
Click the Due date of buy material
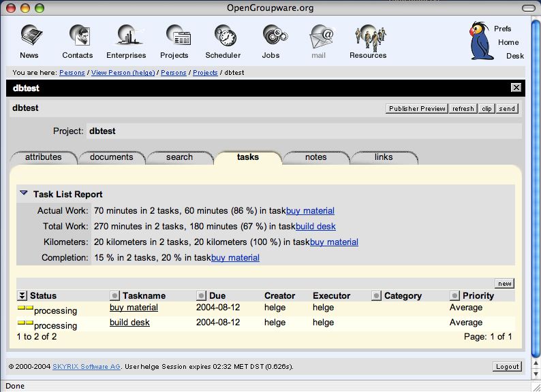pyautogui.click(x=218, y=307)
